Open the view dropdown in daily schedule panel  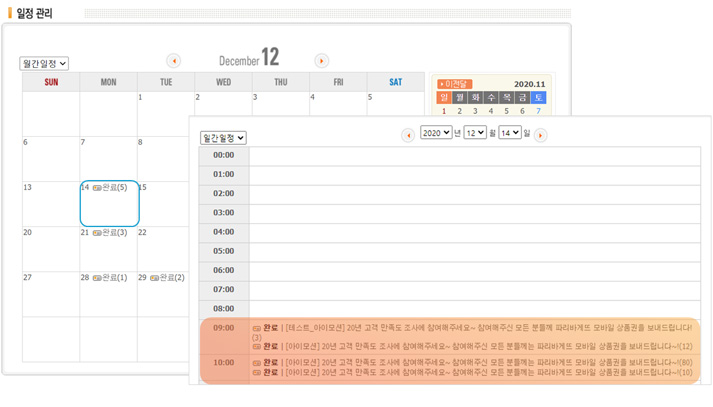click(223, 138)
